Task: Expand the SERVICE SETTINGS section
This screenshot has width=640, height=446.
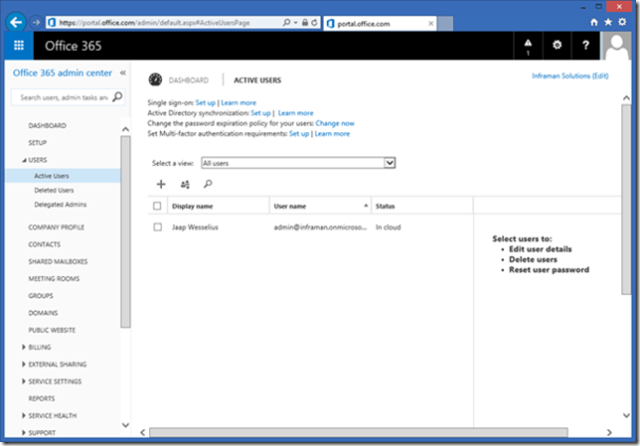Action: click(24, 381)
